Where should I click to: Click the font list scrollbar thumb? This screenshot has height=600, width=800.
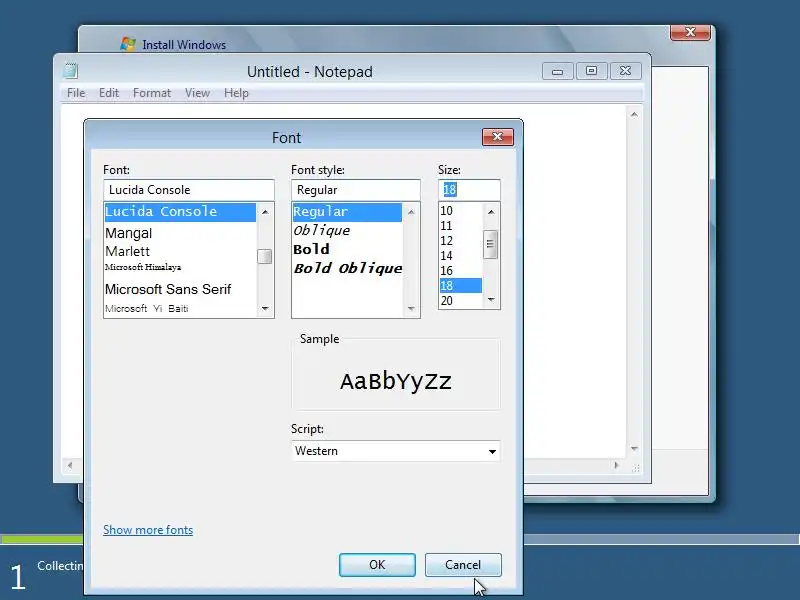tap(265, 256)
